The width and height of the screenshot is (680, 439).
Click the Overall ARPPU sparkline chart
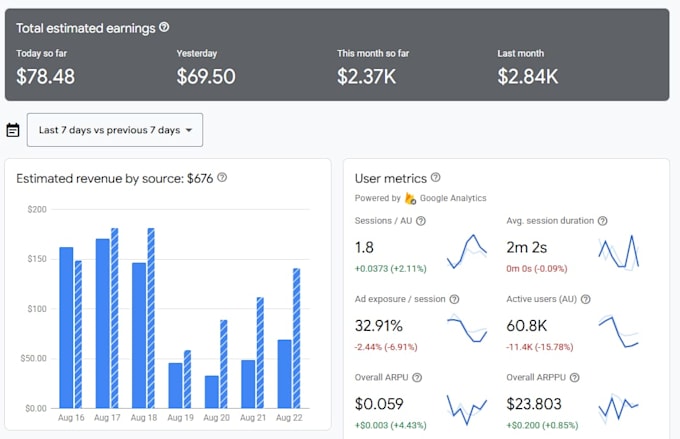pyautogui.click(x=618, y=408)
